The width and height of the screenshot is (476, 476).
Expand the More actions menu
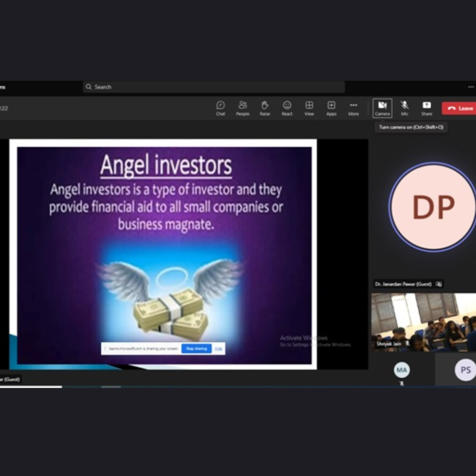pos(353,108)
